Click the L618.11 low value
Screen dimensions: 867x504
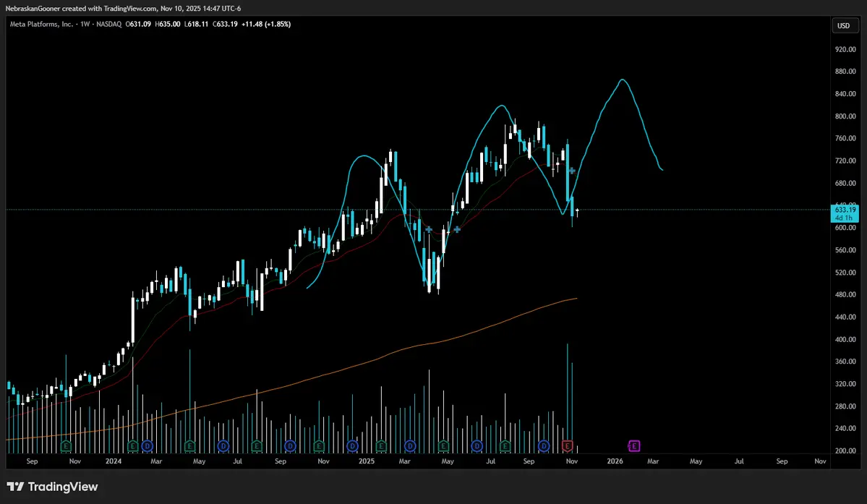point(196,25)
